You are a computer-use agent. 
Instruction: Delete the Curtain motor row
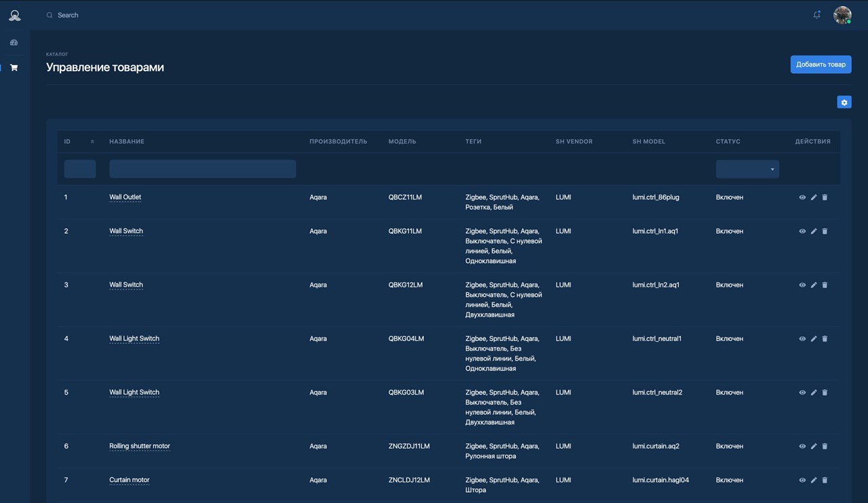coord(825,480)
